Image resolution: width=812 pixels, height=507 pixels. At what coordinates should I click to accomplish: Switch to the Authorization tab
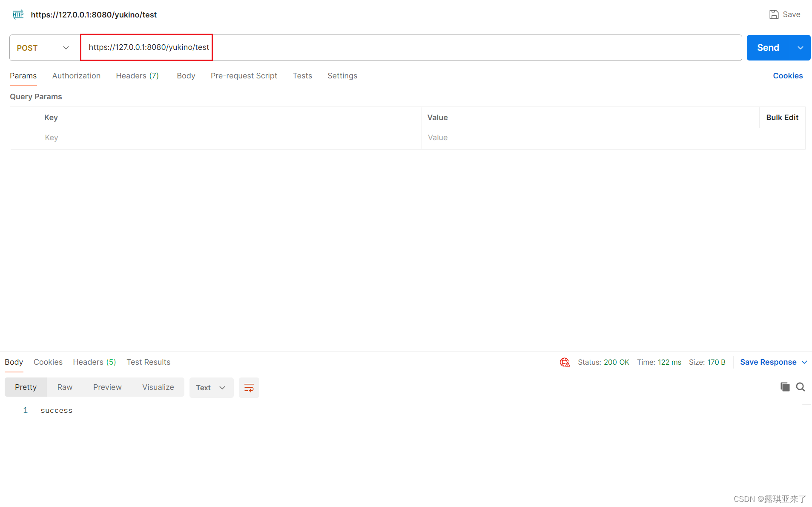tap(76, 75)
